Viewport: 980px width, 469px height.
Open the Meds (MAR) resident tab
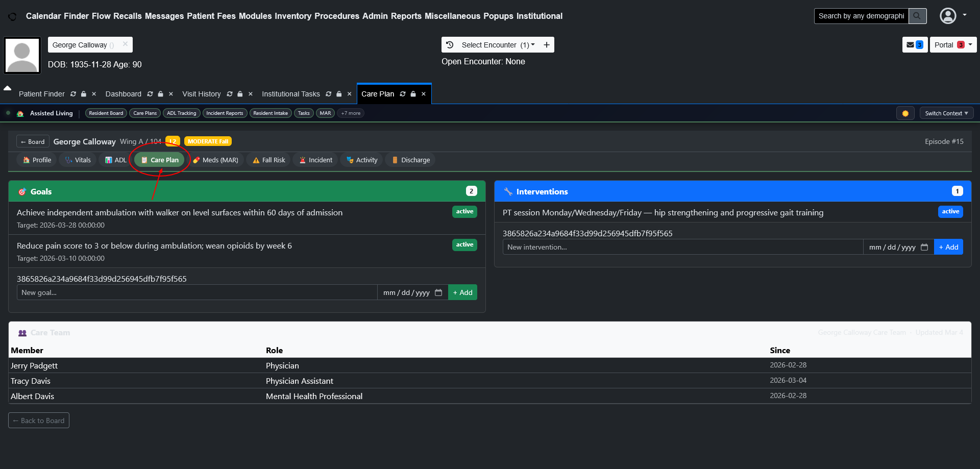tap(215, 160)
